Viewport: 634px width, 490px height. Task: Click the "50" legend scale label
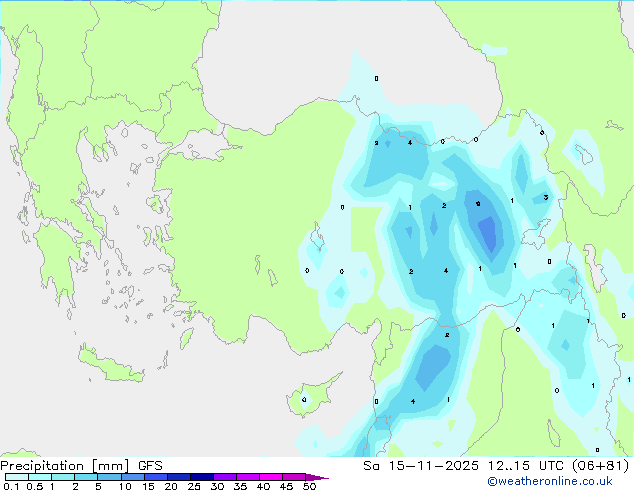pyautogui.click(x=309, y=486)
